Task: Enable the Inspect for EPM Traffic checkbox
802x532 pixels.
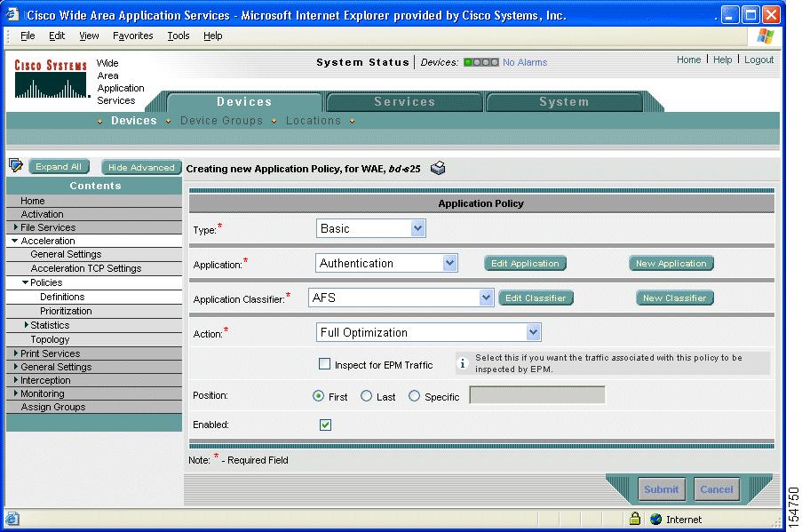Action: tap(325, 364)
